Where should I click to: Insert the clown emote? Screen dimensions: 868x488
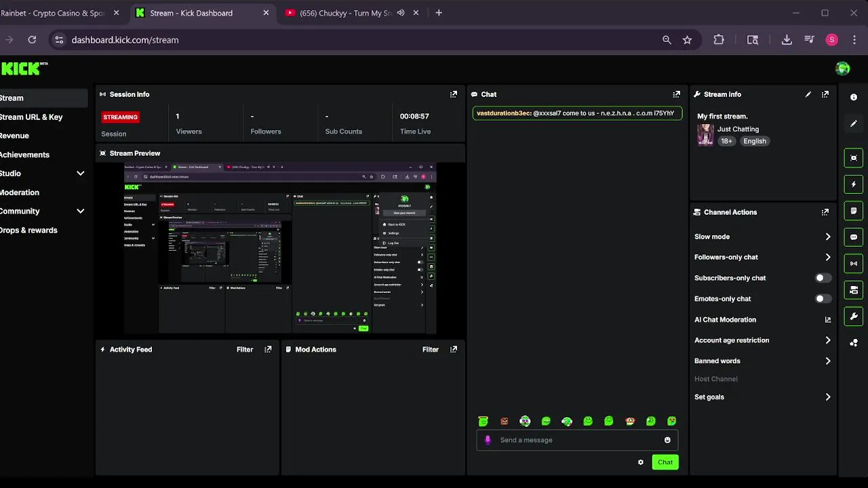click(526, 422)
